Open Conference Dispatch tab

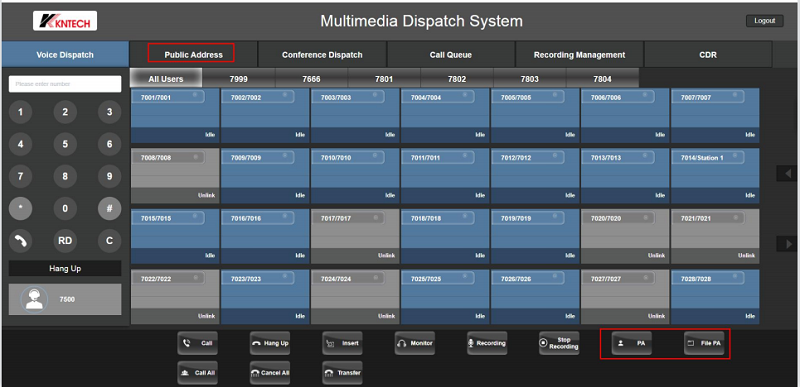coord(322,55)
